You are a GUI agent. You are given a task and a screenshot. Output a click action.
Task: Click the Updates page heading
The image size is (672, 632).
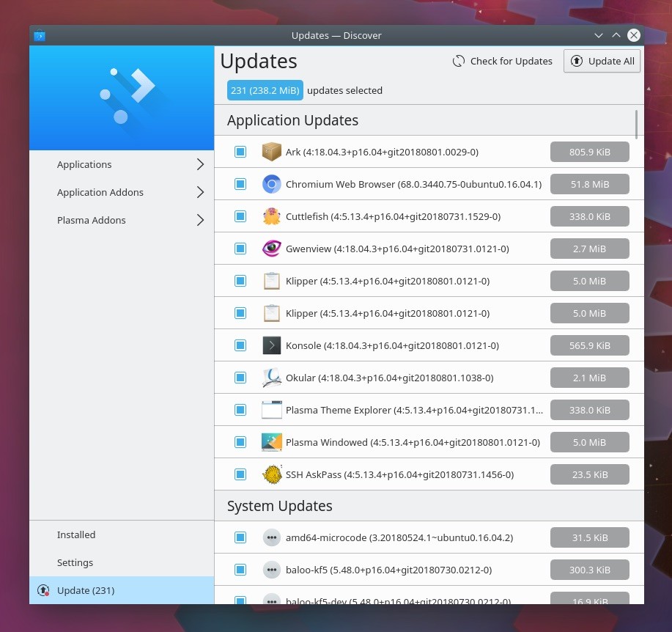point(259,61)
